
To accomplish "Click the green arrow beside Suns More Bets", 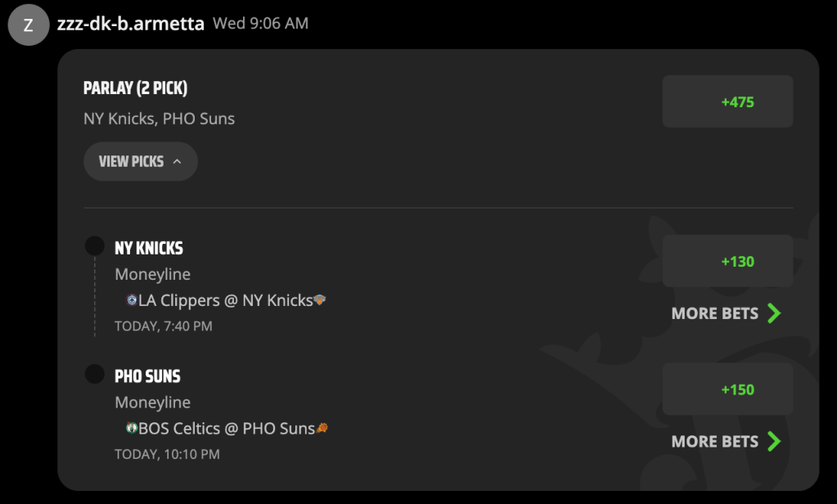I will [x=774, y=441].
